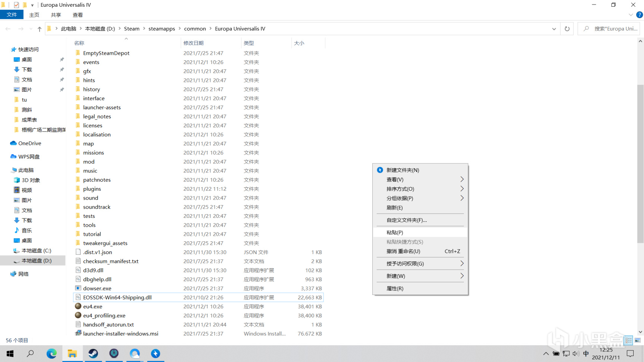This screenshot has height=362, width=644.
Task: Switch to large icons view layout
Action: [638, 340]
